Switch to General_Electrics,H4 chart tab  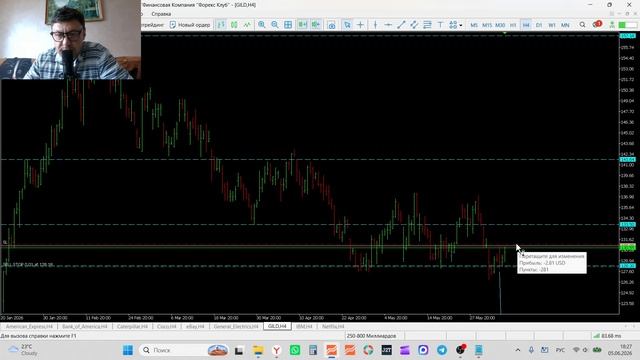[x=236, y=327]
